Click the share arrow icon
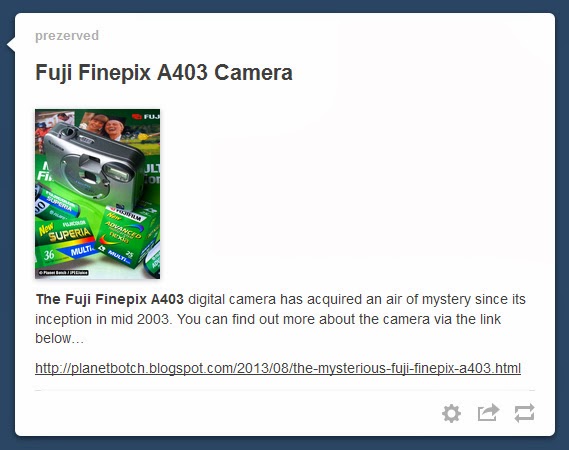Screen dimensions: 569x450 488,413
